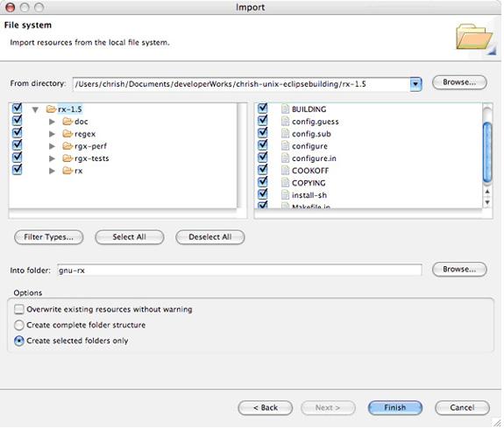Uncheck the COOKOFF file checkbox
The image size is (504, 429).
pyautogui.click(x=263, y=170)
